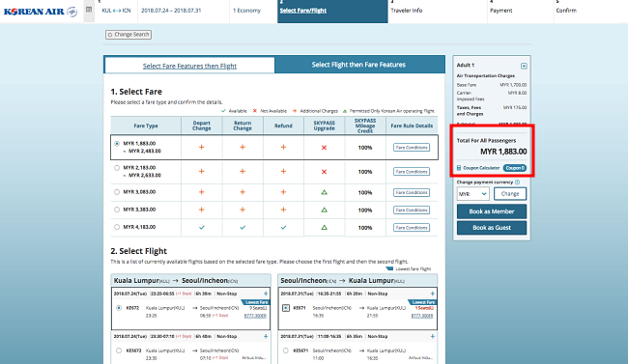Click the Coupon 0 badge
This screenshot has width=628, height=364.
pyautogui.click(x=515, y=168)
